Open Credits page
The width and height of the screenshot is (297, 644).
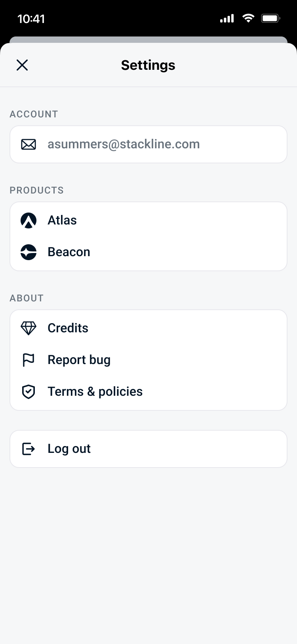[x=68, y=328]
